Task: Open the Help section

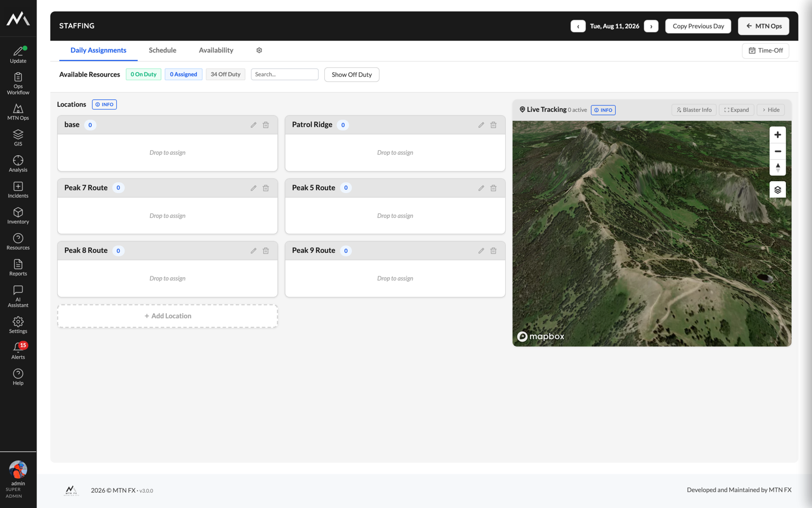Action: coord(18,377)
